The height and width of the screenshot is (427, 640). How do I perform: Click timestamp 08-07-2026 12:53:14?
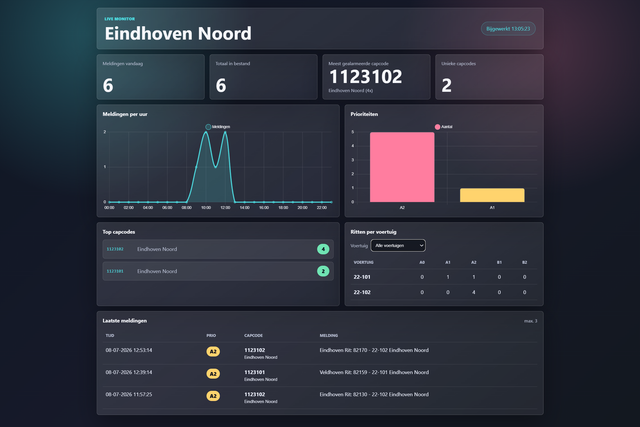(129, 350)
